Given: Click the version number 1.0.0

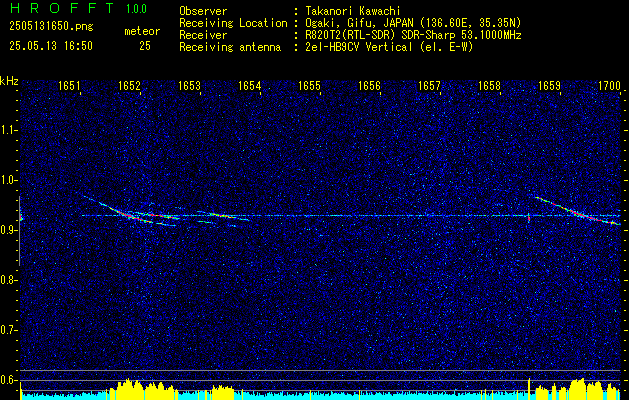Looking at the screenshot, I should point(136,9).
